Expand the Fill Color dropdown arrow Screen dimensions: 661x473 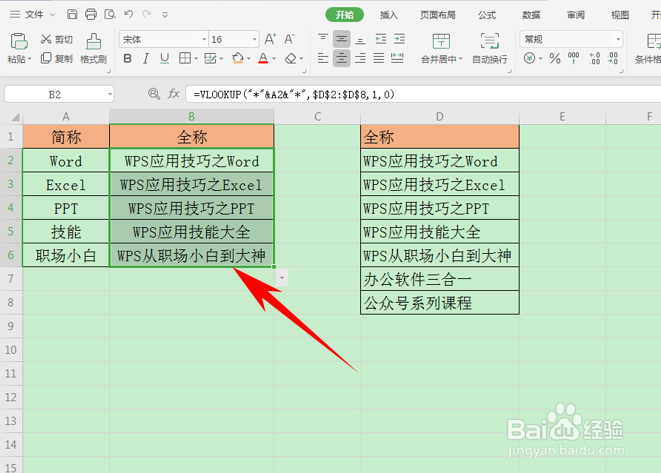[249, 59]
